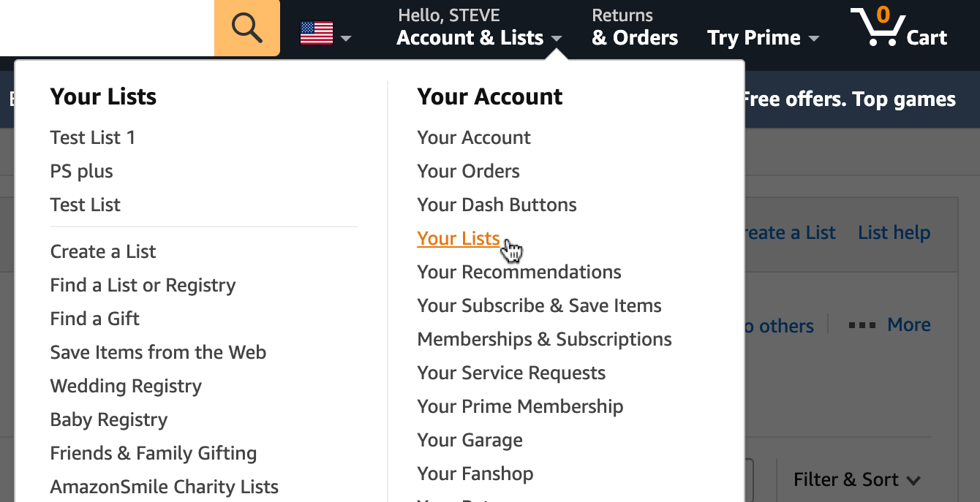Click List help
Viewport: 980px width, 502px height.
pos(894,232)
